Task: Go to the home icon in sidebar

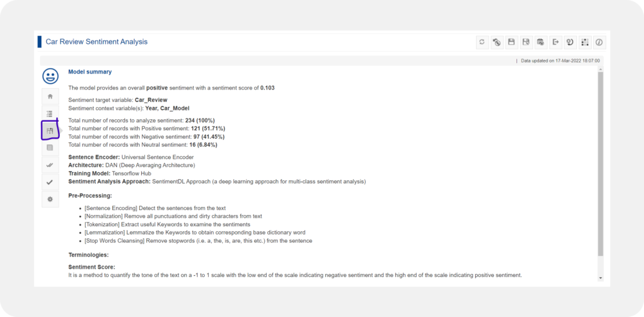Action: coord(50,96)
